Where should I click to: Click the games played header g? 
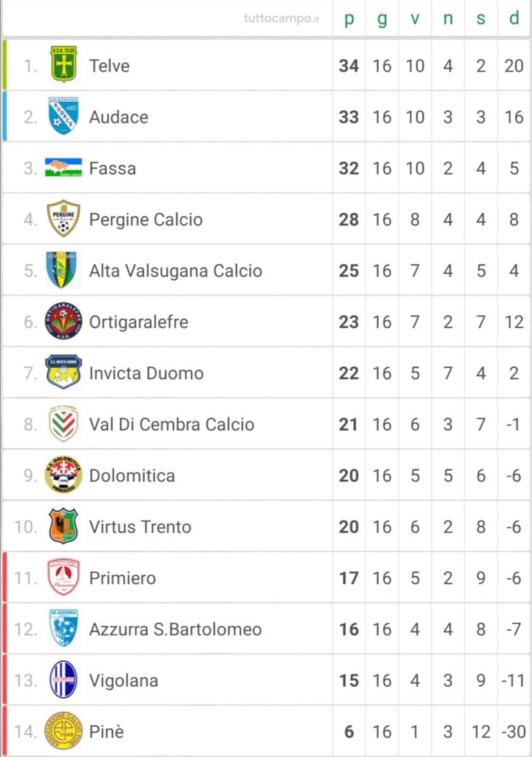tap(382, 19)
